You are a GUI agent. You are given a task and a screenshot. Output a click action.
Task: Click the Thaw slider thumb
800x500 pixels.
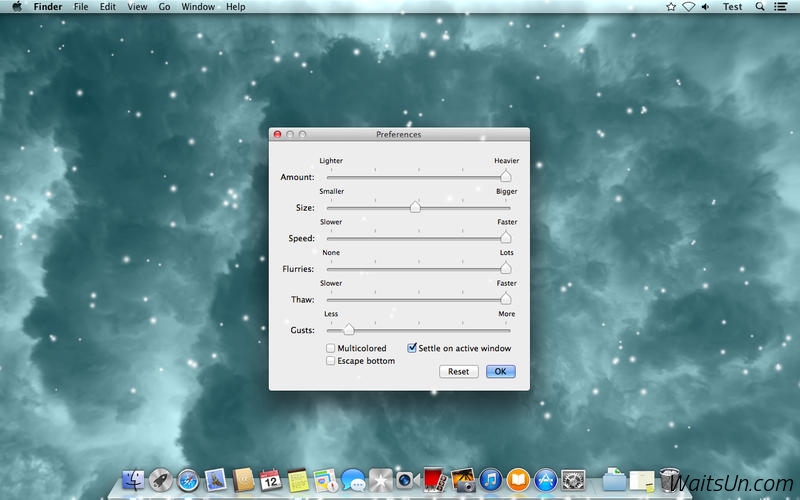click(x=506, y=299)
